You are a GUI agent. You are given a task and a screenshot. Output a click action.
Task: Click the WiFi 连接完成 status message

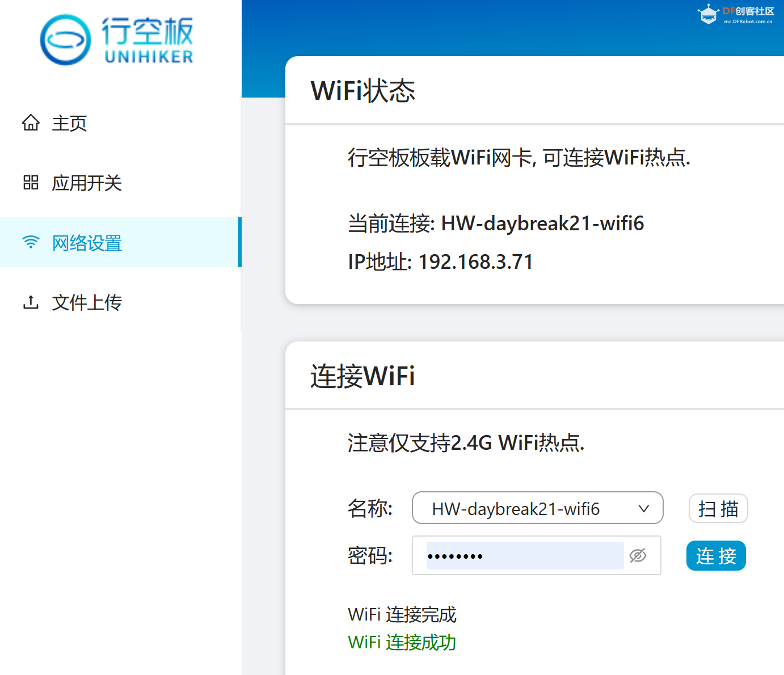pos(402,614)
